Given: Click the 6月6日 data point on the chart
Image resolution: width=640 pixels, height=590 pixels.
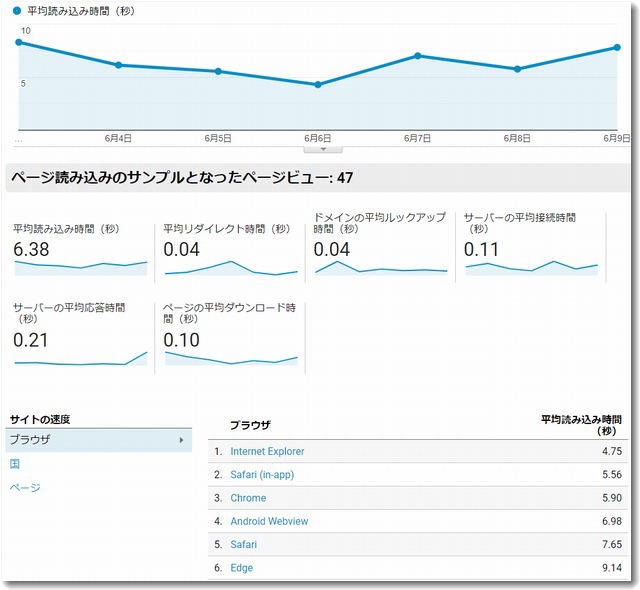Looking at the screenshot, I should click(318, 85).
